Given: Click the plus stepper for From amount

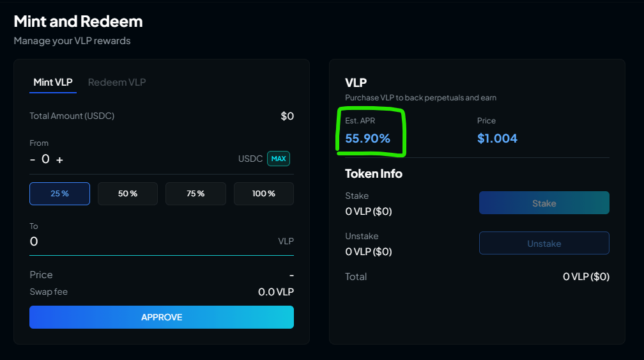Looking at the screenshot, I should 59,159.
